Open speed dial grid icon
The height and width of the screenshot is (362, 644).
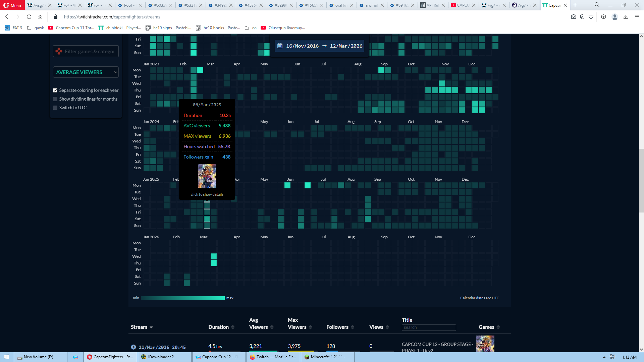(40, 17)
